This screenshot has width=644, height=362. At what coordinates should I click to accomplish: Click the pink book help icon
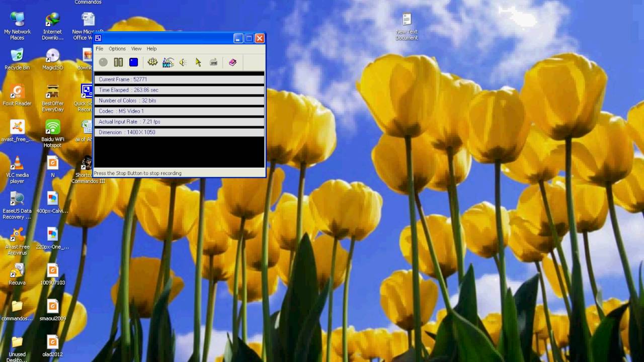tap(232, 62)
